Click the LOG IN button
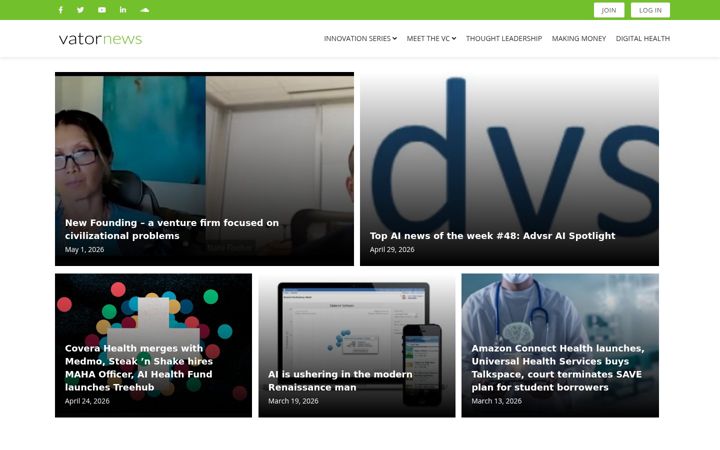Image resolution: width=720 pixels, height=450 pixels. point(650,10)
